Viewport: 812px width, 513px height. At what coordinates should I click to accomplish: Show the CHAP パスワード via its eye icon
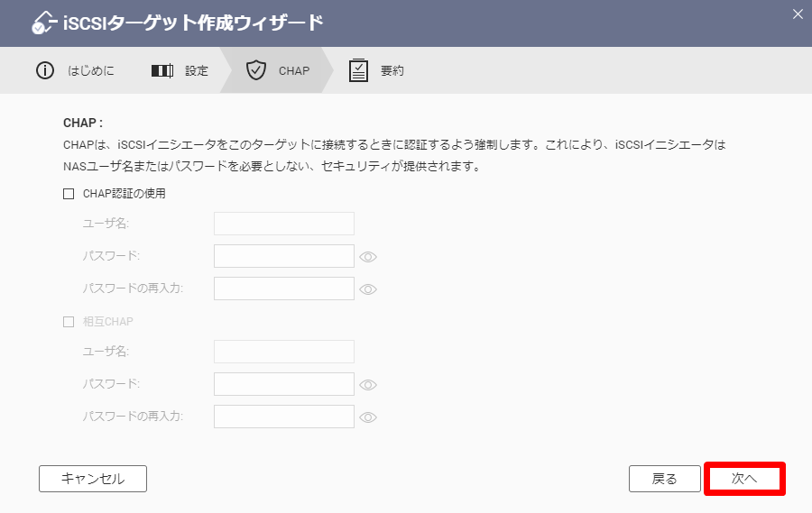(368, 257)
